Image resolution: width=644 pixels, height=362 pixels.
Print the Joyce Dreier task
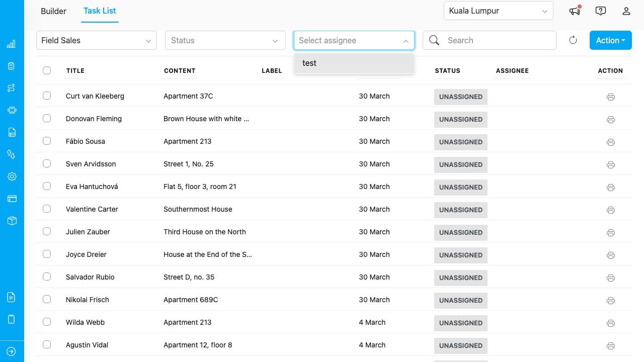(x=611, y=255)
